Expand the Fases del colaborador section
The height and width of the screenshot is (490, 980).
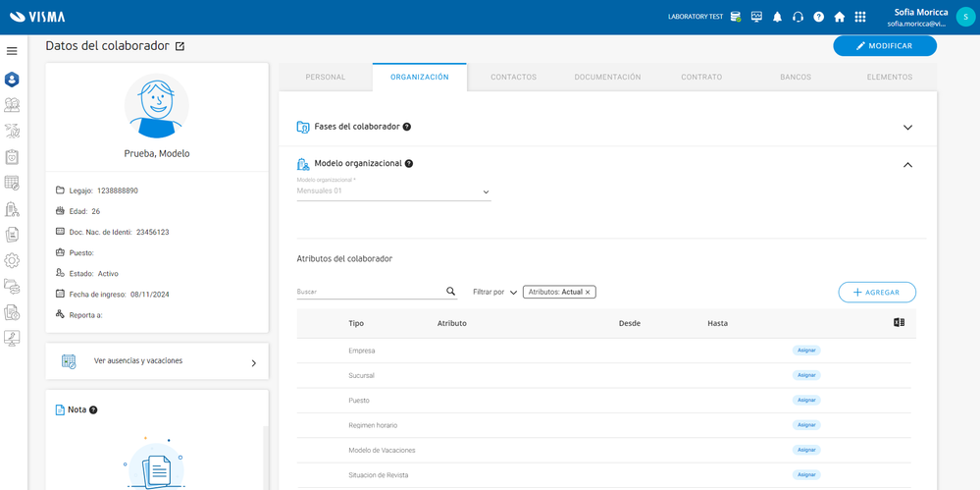(x=906, y=128)
